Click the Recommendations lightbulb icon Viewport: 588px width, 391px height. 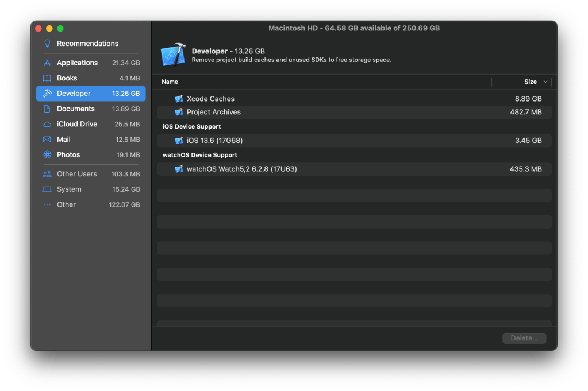click(47, 44)
